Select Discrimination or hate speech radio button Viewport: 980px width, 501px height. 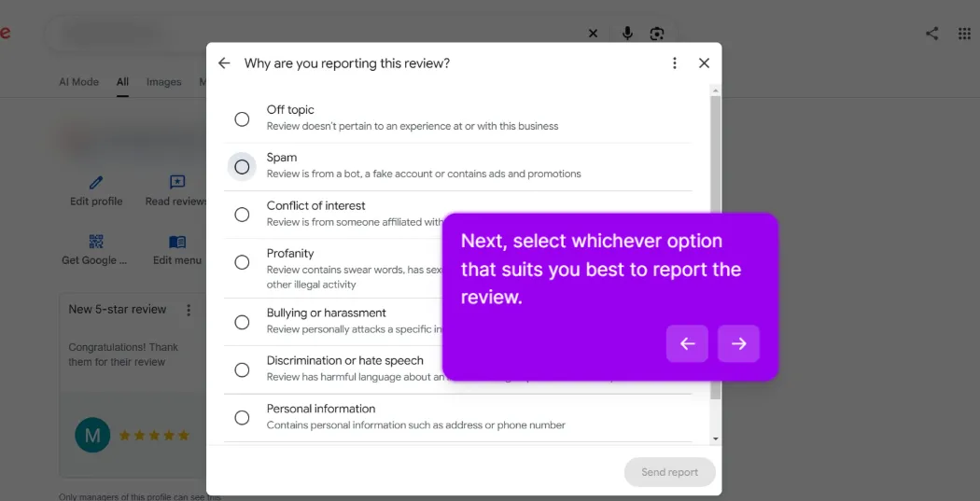coord(242,369)
